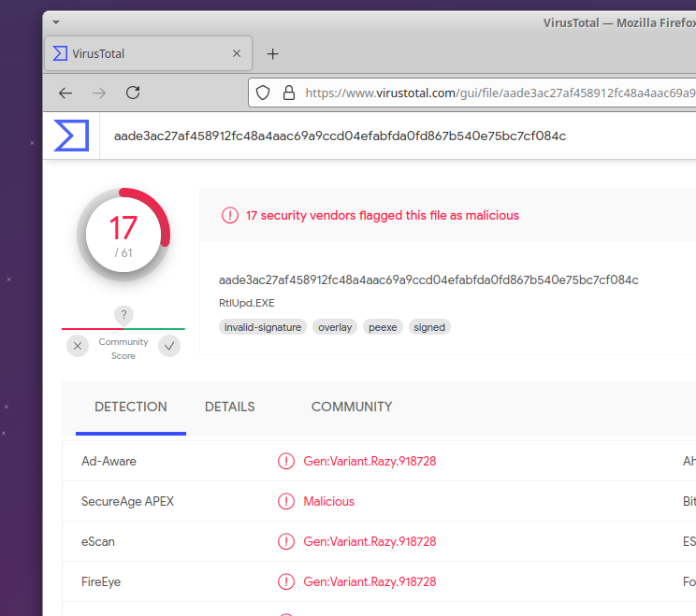Click the signed tag
This screenshot has width=696, height=616.
[x=429, y=327]
